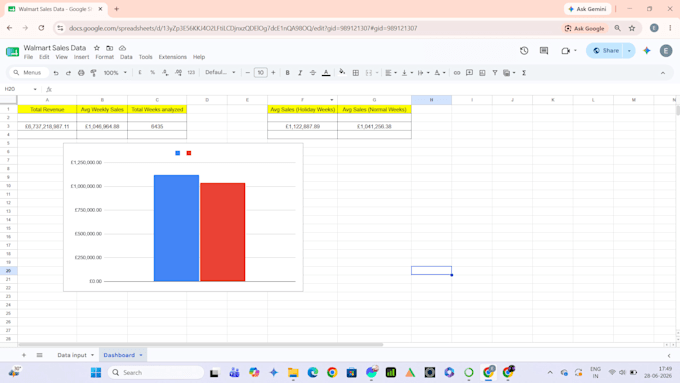Screen dimensions: 680x383
Task: Increase the font size
Action: (273, 73)
